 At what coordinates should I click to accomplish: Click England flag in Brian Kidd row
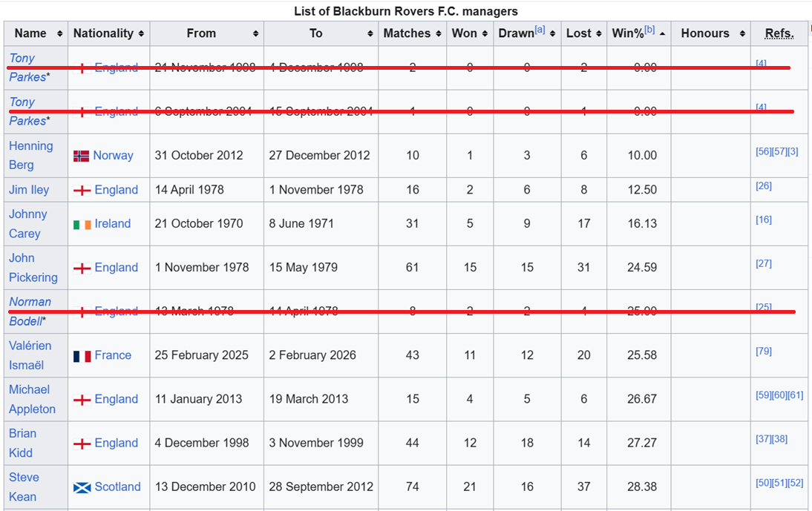point(82,444)
